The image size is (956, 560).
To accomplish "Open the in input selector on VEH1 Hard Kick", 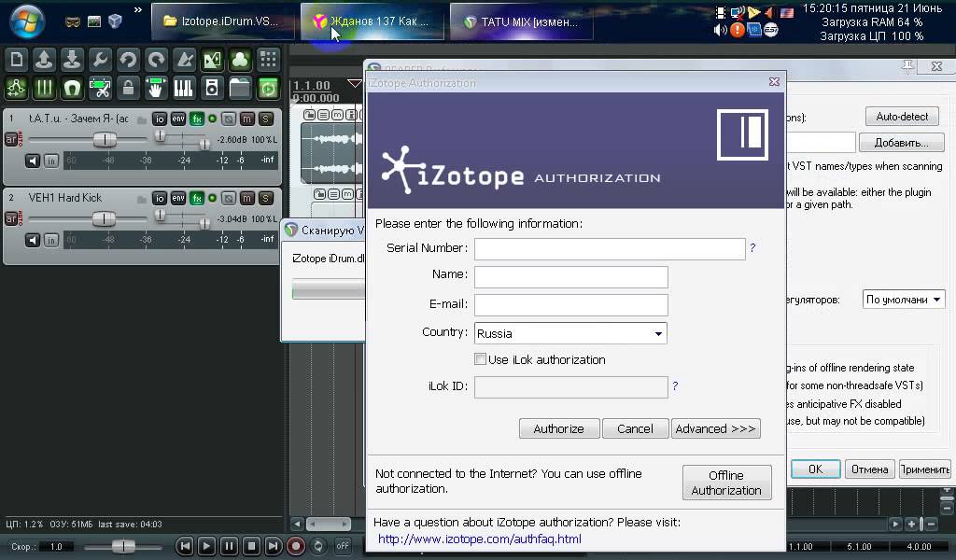I will click(x=51, y=240).
